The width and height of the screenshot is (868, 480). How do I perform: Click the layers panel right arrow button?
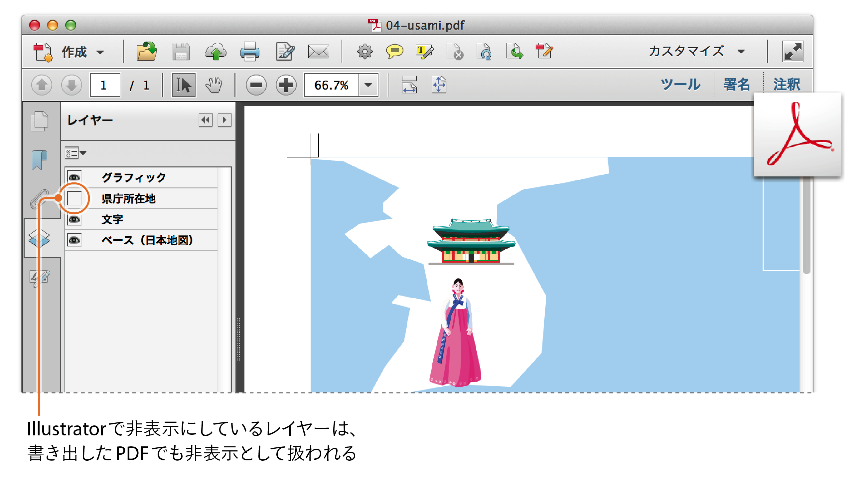tap(224, 120)
